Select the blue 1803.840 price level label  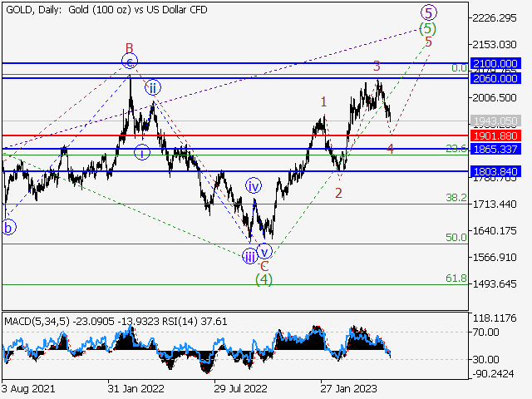coord(495,171)
